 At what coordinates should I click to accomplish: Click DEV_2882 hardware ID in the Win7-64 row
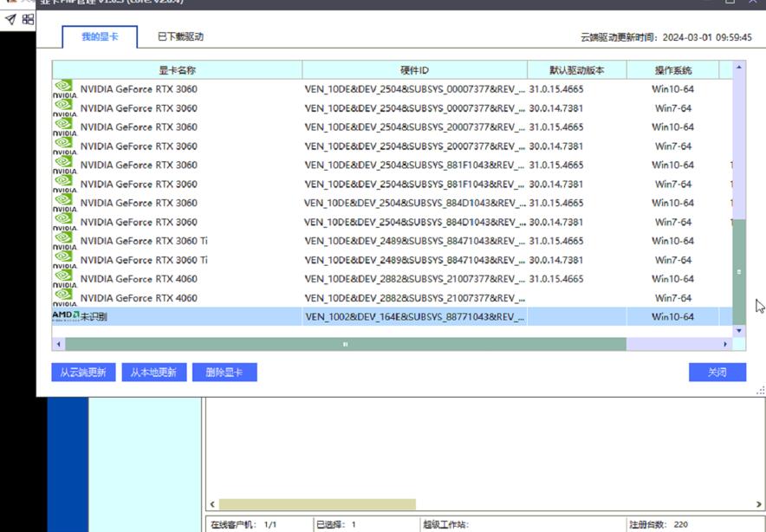pos(415,298)
